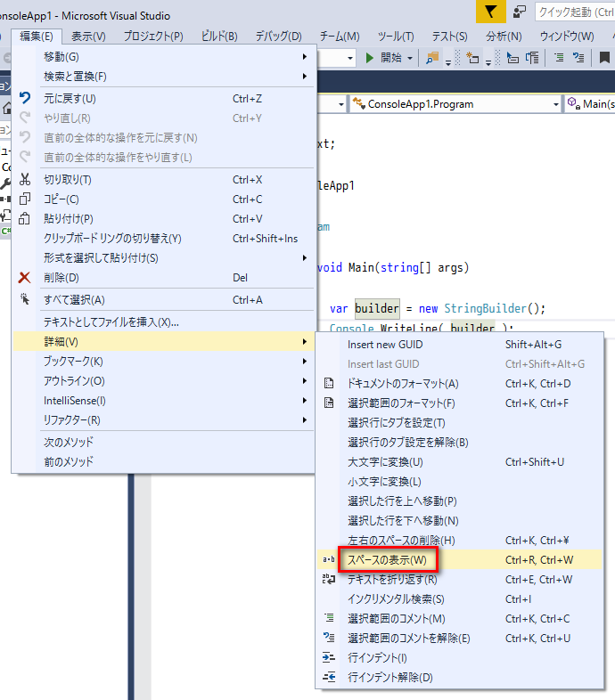Open the 編集(E) menu
The width and height of the screenshot is (615, 700).
pyautogui.click(x=37, y=37)
